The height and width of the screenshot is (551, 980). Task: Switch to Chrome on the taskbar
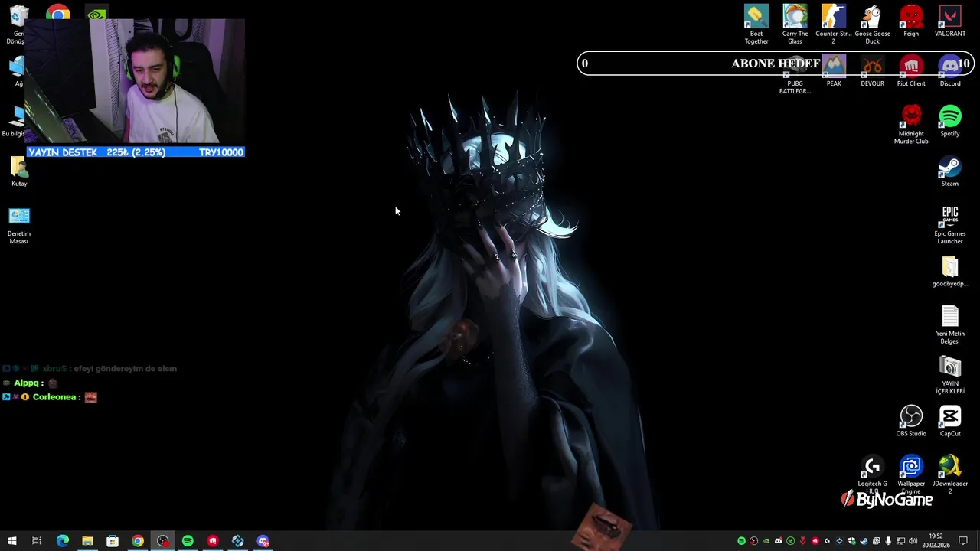coord(138,541)
